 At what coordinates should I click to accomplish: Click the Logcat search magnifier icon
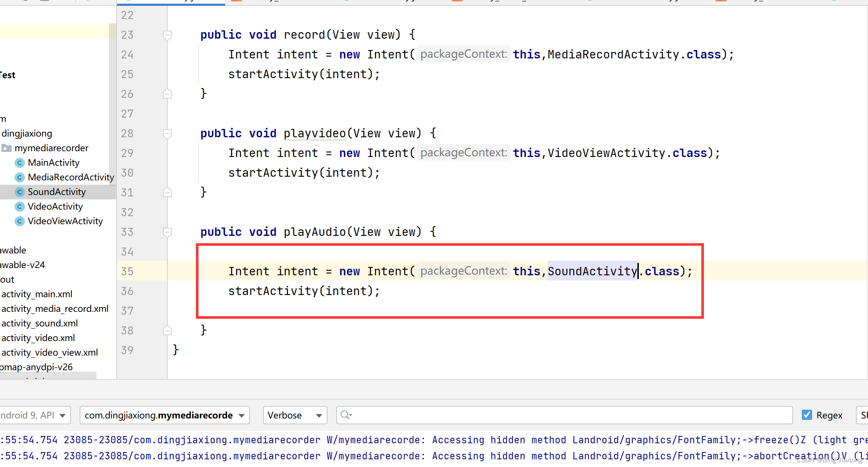click(345, 415)
